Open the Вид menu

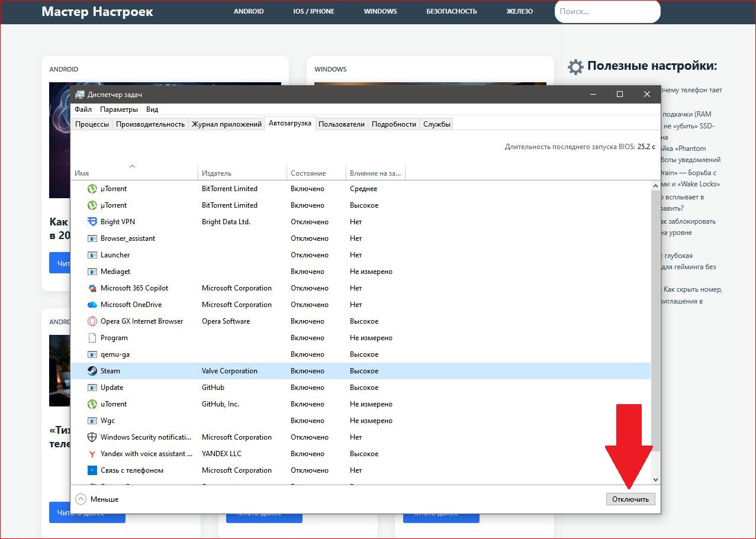(152, 109)
